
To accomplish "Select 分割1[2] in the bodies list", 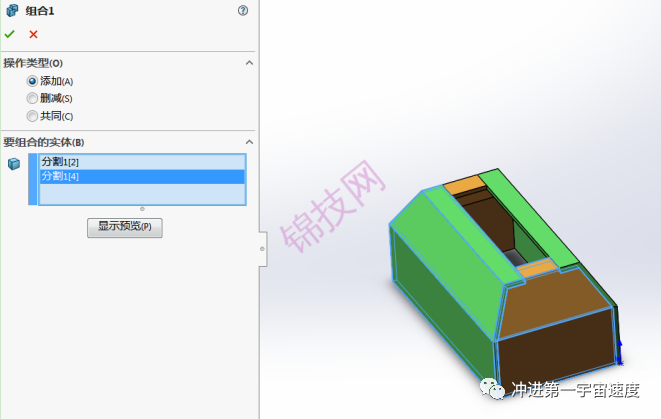I will pyautogui.click(x=142, y=162).
